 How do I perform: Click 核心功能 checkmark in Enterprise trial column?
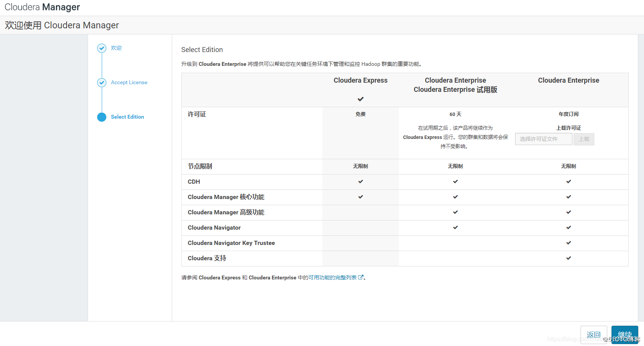coord(455,197)
